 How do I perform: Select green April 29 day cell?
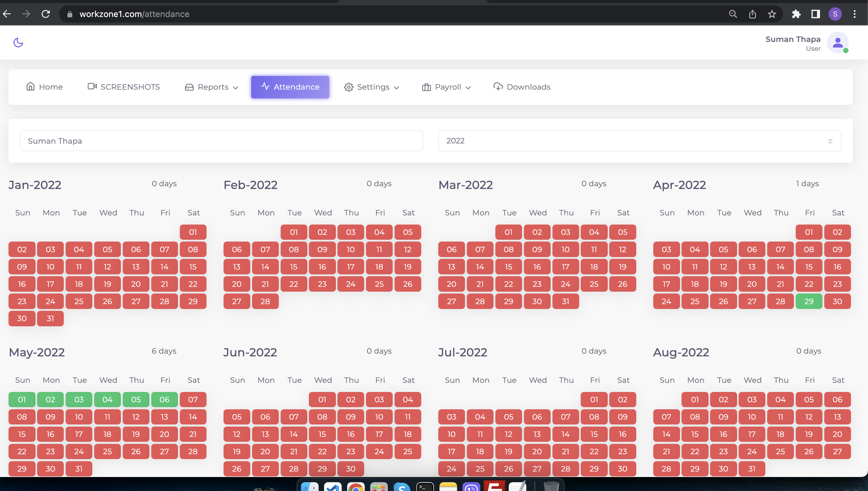[x=809, y=301]
